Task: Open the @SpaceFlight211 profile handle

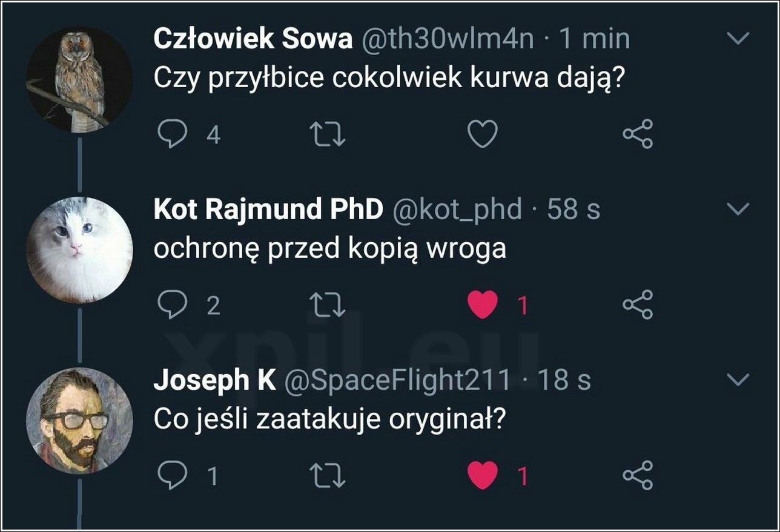Action: pos(397,381)
